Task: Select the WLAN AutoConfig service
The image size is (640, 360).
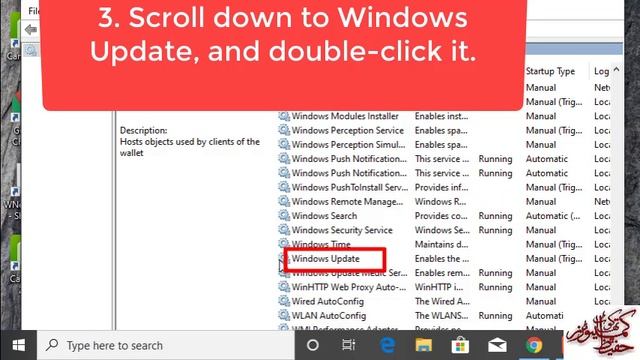Action: pyautogui.click(x=329, y=316)
